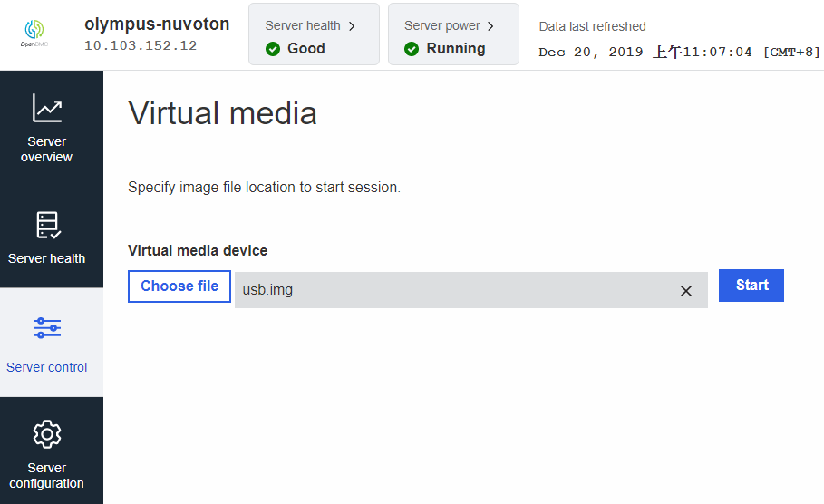Open Server overview via chart icon
Image resolution: width=824 pixels, height=504 pixels.
tap(47, 108)
